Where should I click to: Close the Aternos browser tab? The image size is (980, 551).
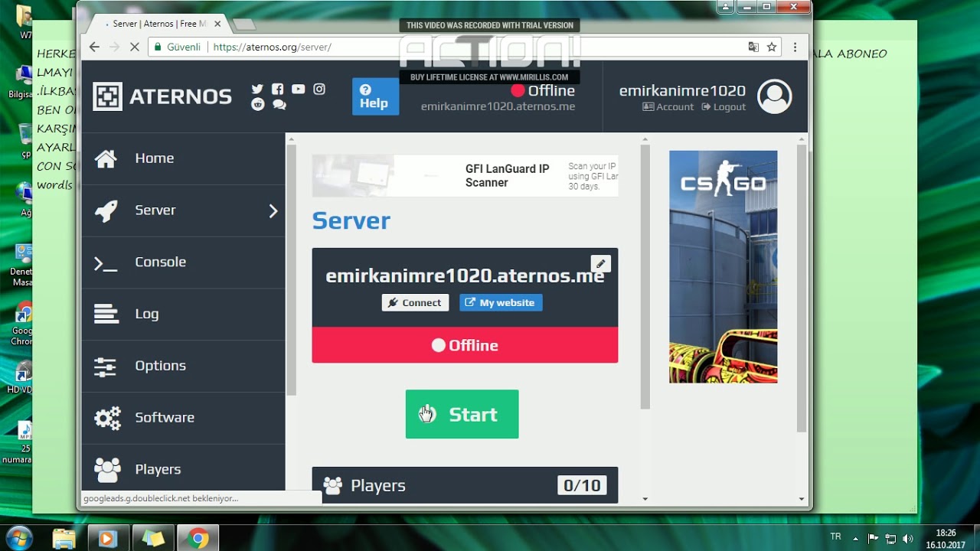coord(217,24)
